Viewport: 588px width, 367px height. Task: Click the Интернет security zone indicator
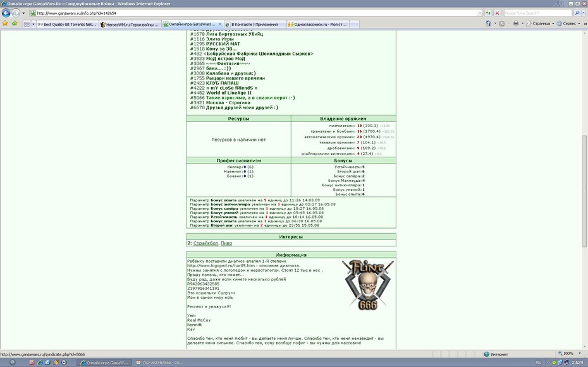click(x=496, y=354)
